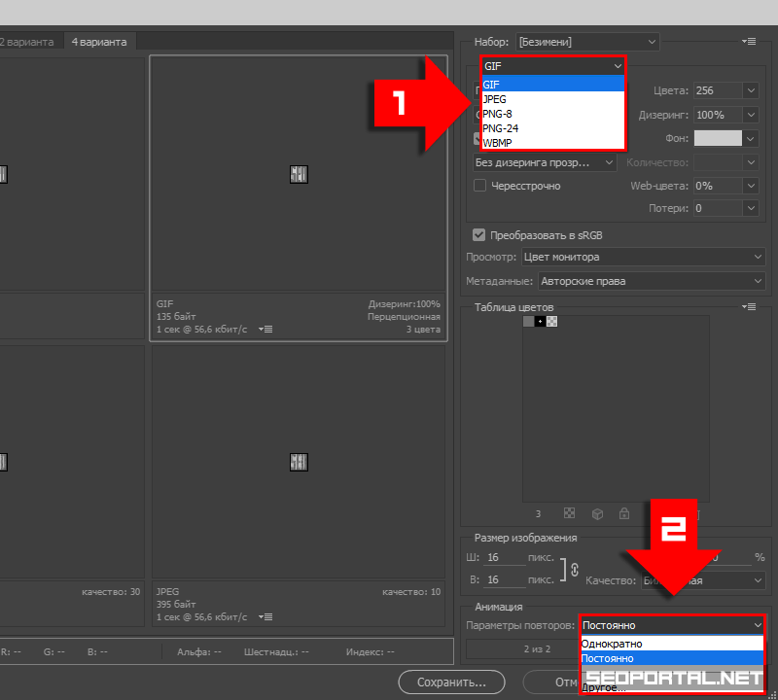Uncheck Преобразовать в sRGB

[x=479, y=234]
